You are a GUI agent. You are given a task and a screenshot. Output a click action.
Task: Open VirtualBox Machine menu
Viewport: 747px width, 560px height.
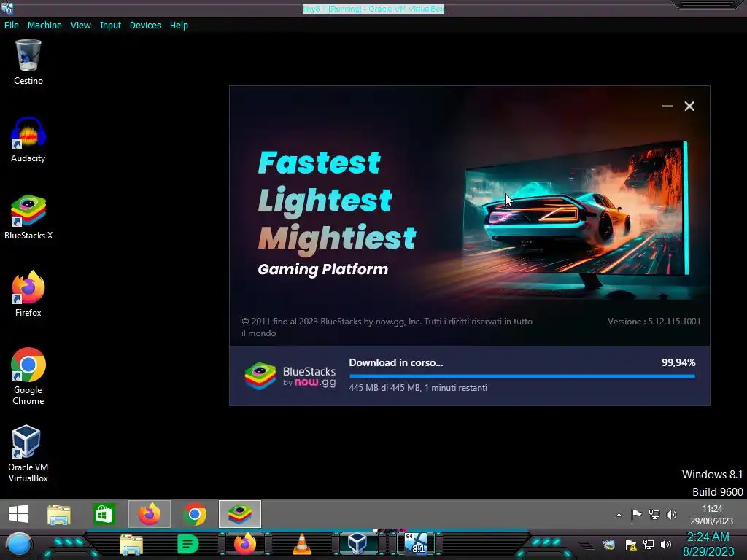(x=44, y=26)
